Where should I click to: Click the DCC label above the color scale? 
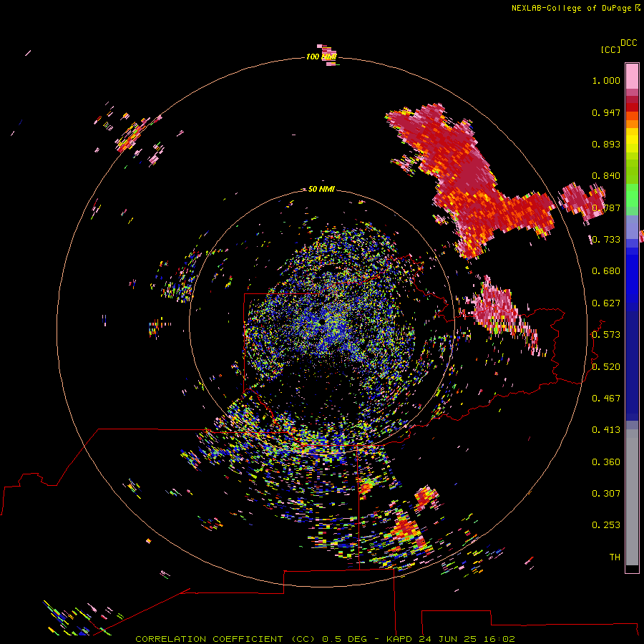pos(628,43)
